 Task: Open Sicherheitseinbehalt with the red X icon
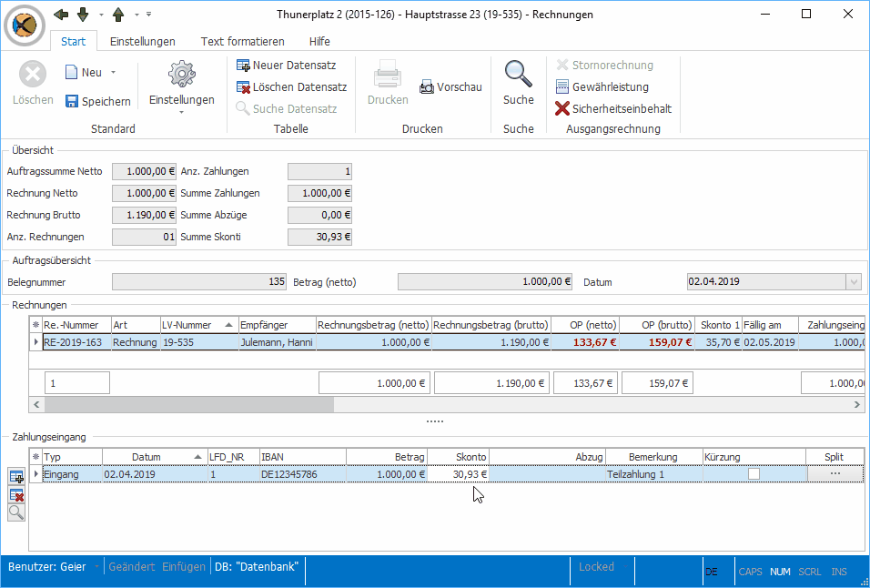pos(613,108)
